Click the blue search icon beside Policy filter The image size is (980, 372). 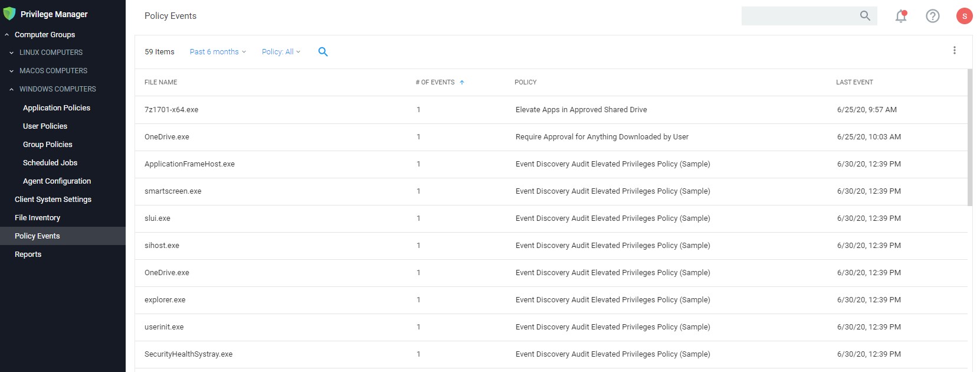pyautogui.click(x=323, y=52)
